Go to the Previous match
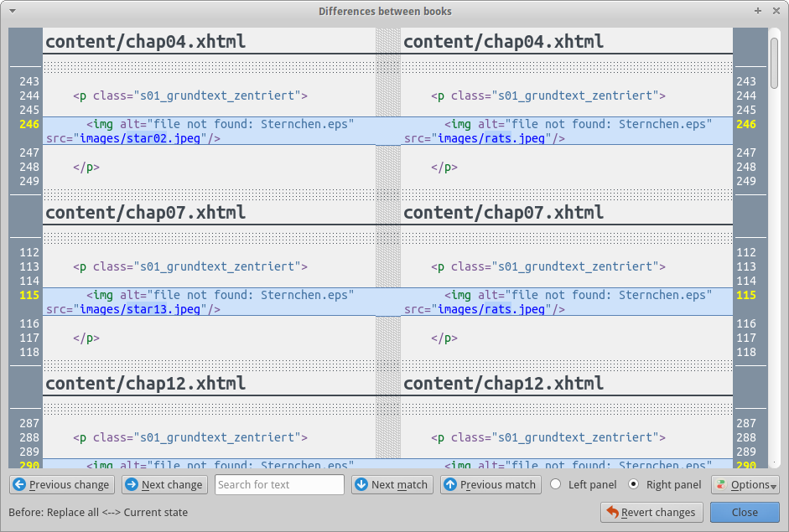Screen dimensions: 789x532 point(490,484)
